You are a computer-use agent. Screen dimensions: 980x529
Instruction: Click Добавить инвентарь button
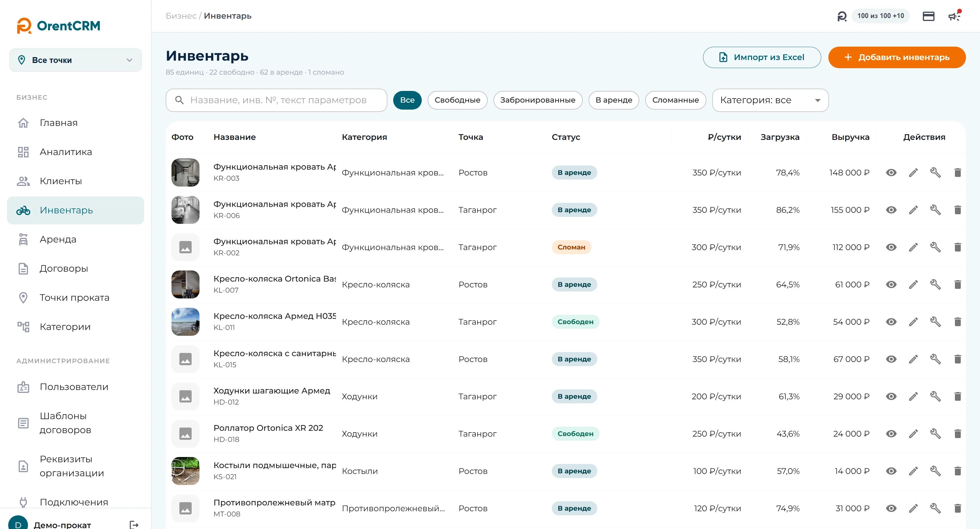[897, 57]
